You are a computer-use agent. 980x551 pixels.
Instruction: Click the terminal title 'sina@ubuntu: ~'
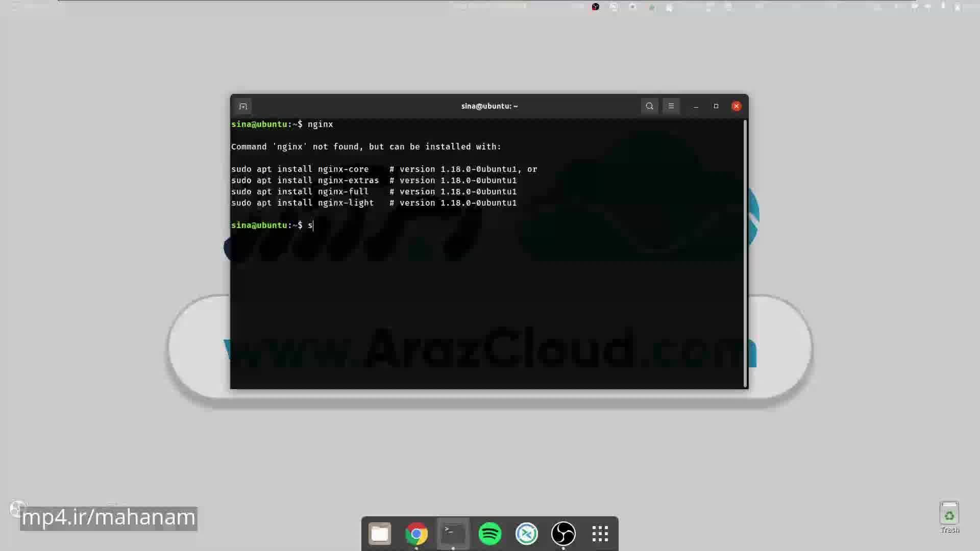[489, 106]
